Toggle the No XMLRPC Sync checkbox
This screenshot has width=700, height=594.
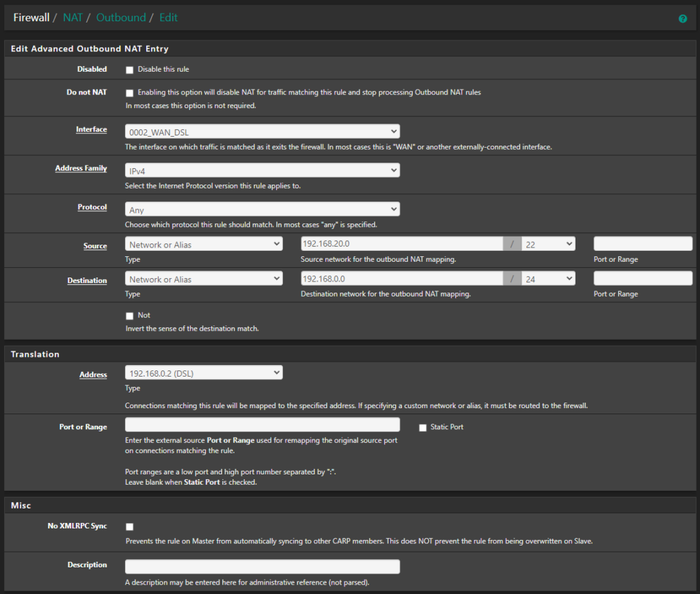[129, 526]
